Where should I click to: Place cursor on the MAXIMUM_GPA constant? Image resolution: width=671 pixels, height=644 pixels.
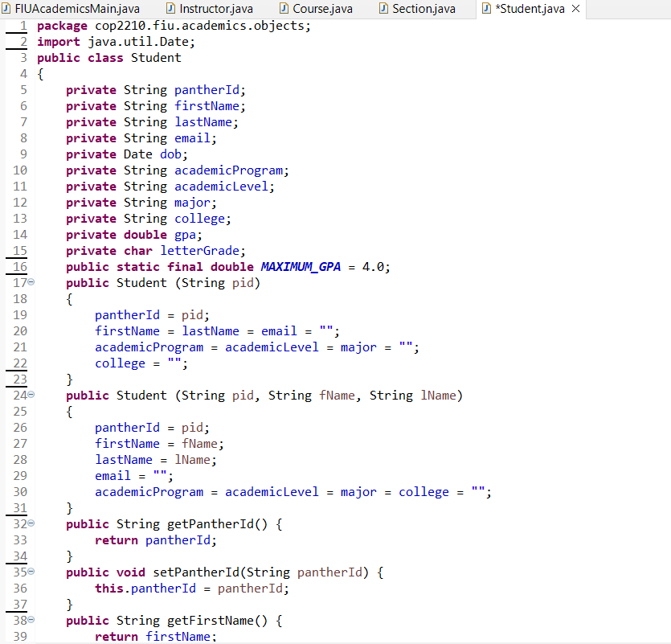[301, 267]
